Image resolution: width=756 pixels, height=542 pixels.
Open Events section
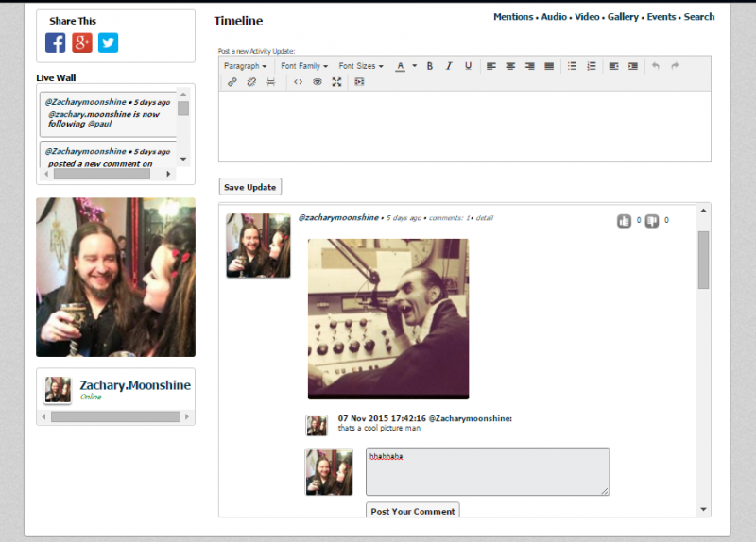click(661, 17)
